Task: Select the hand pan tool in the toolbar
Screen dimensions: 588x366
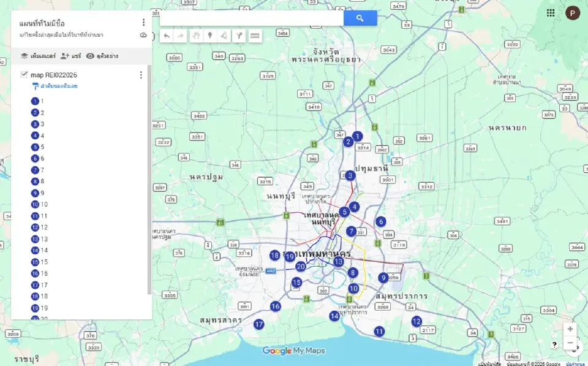Action: click(195, 36)
